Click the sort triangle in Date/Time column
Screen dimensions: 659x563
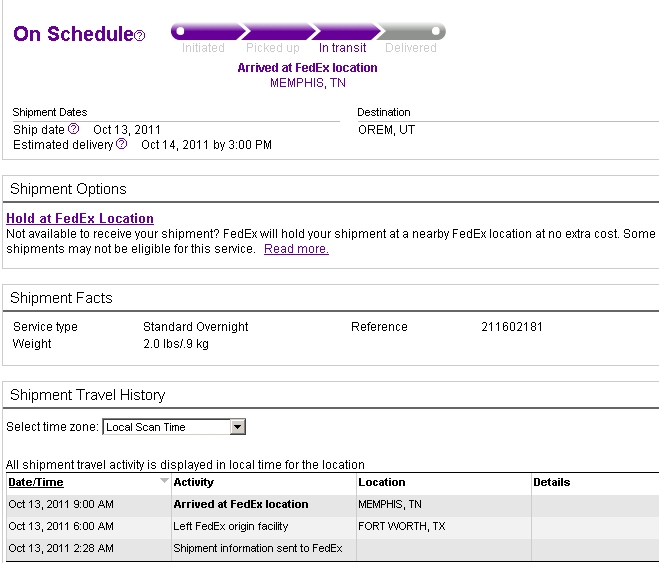coord(164,481)
